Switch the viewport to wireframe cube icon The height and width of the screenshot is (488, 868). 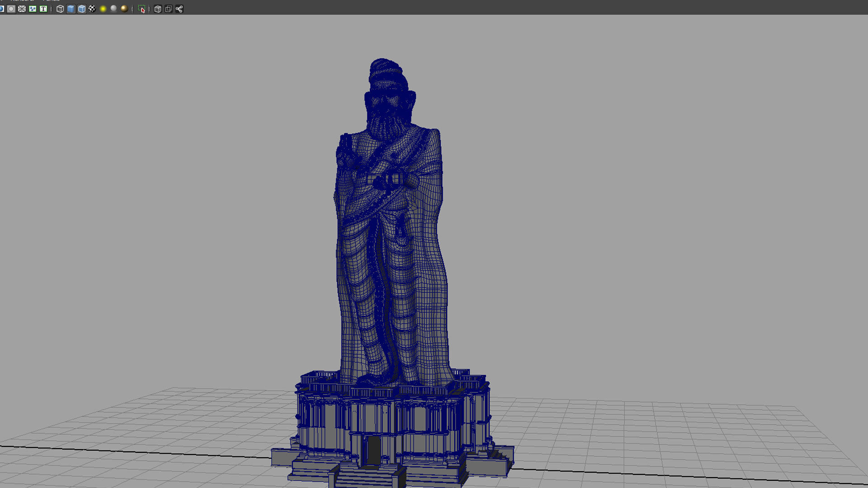60,9
